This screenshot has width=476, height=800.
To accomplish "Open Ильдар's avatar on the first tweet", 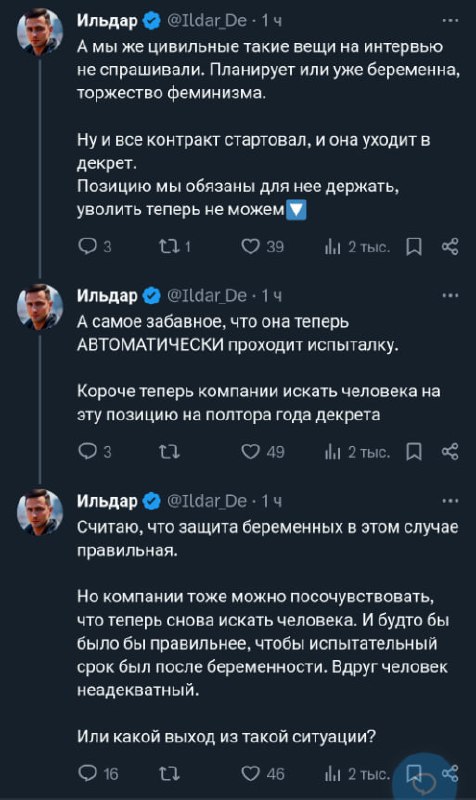I will click(40, 32).
